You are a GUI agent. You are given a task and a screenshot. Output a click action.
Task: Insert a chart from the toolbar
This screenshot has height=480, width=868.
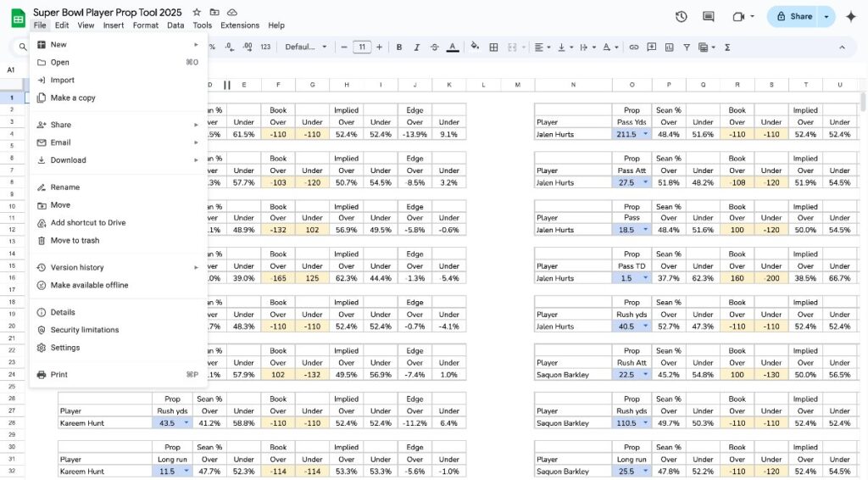coord(670,47)
